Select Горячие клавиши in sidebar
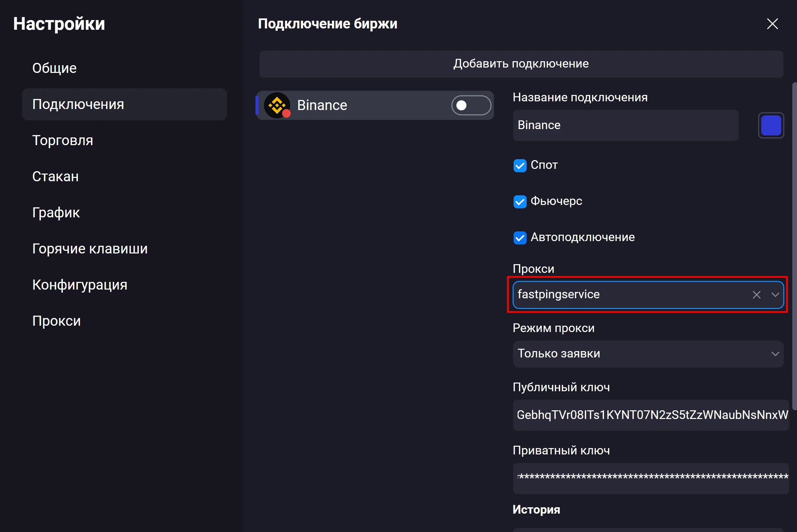This screenshot has width=797, height=532. coord(90,249)
